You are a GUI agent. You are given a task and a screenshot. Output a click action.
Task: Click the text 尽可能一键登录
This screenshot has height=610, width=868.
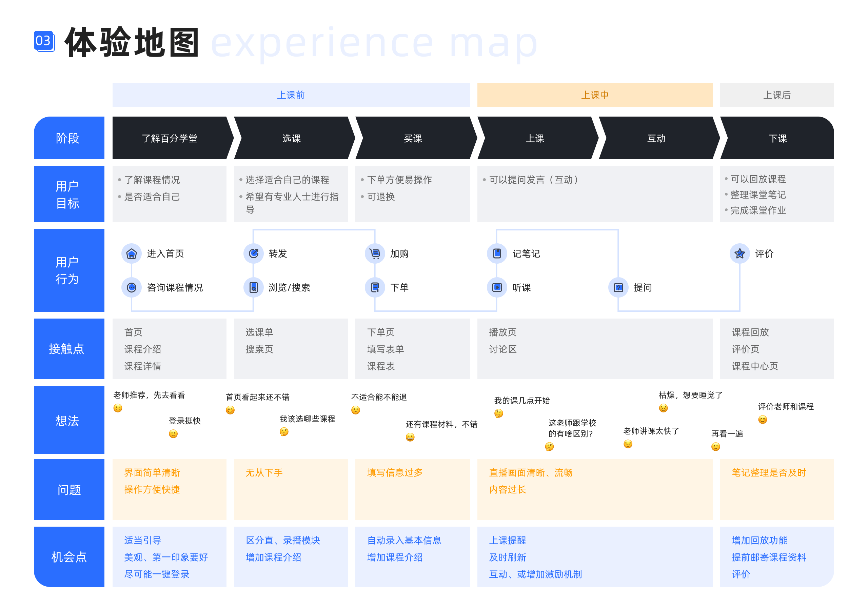(157, 574)
